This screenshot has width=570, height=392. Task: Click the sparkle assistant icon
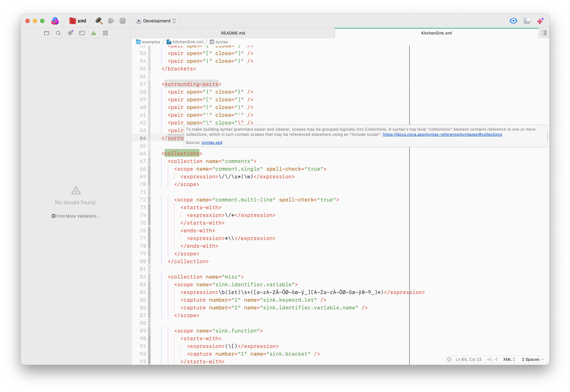540,21
